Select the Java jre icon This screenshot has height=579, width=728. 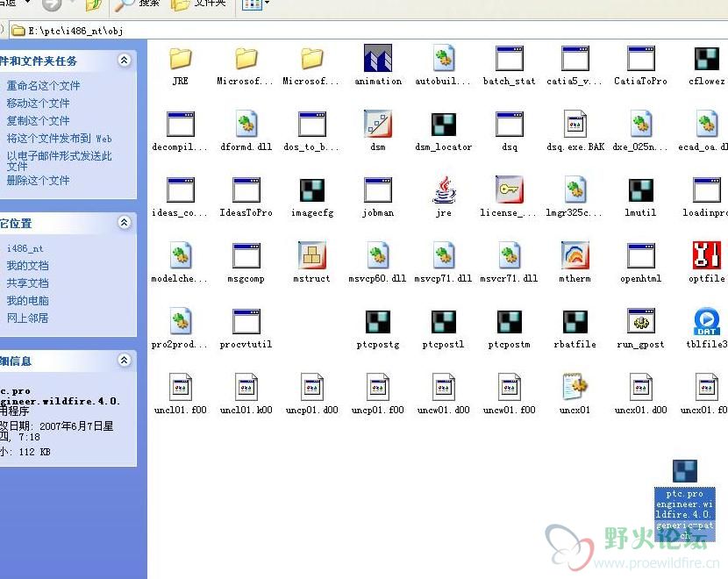tap(444, 189)
